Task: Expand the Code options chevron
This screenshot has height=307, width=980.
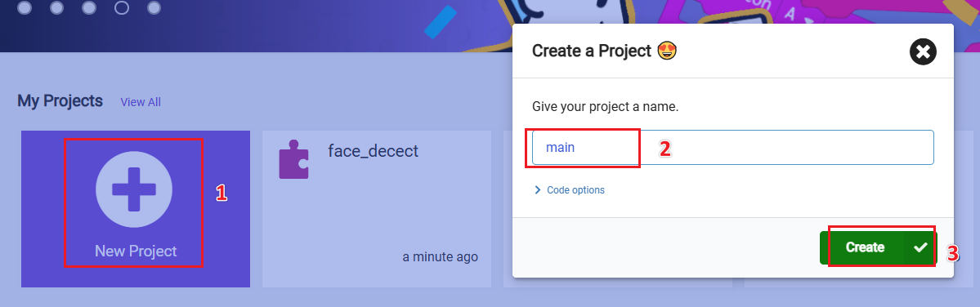Action: click(x=538, y=189)
